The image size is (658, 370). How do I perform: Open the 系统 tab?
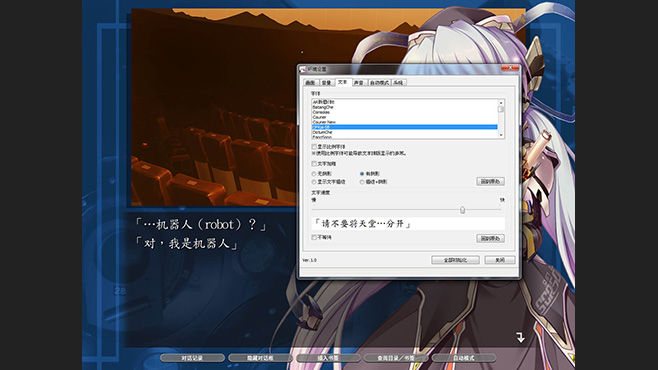pyautogui.click(x=399, y=83)
